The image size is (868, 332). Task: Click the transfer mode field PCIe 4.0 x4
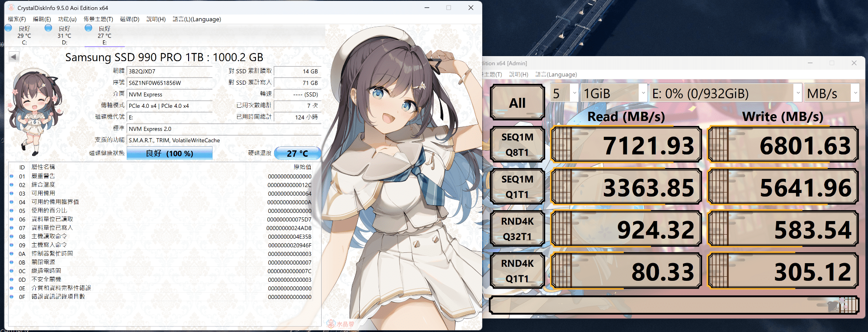pos(170,106)
